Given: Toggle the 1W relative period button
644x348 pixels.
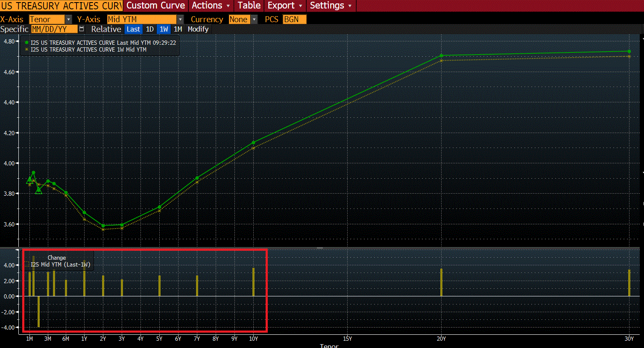Looking at the screenshot, I should [x=164, y=29].
